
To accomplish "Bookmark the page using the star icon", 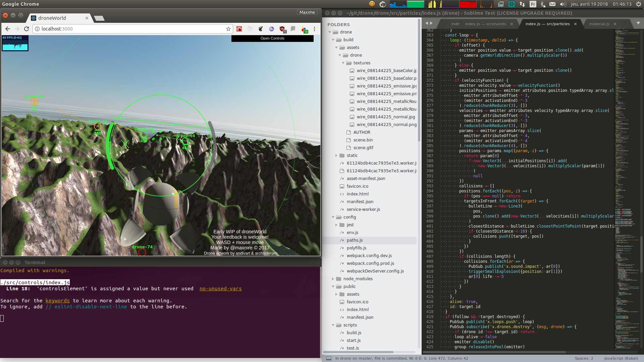I will click(228, 29).
